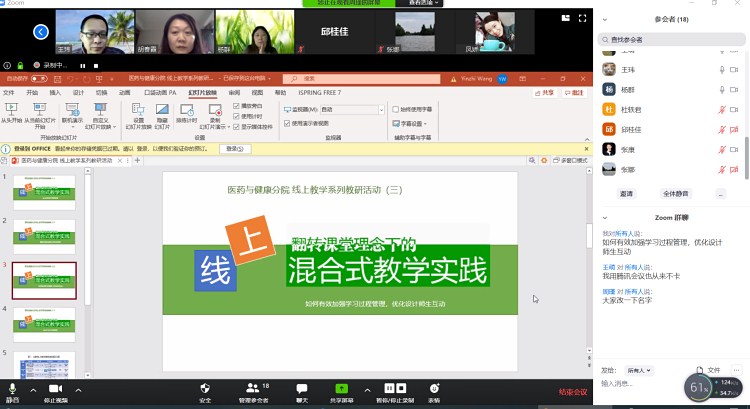Click the 全体静音 mute all button
The height and width of the screenshot is (409, 750).
(675, 193)
